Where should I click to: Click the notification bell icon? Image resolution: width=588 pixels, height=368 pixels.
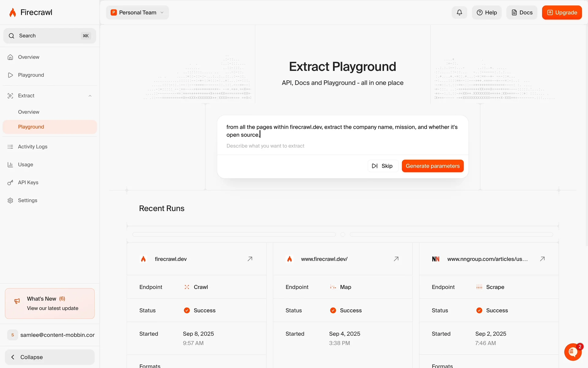point(459,13)
